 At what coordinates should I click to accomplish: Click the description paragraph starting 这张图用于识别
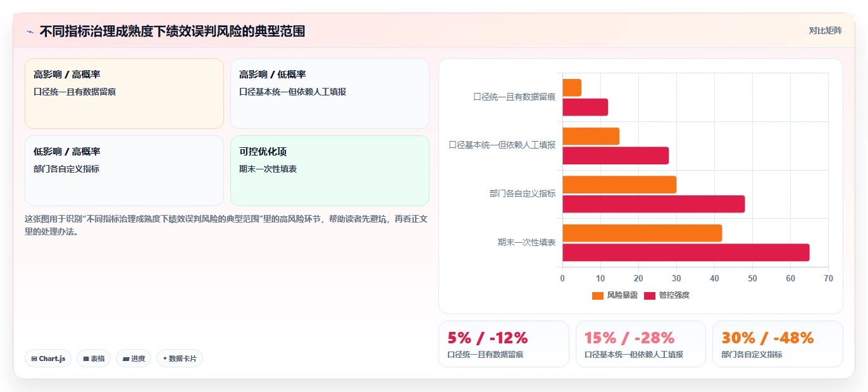pyautogui.click(x=227, y=225)
